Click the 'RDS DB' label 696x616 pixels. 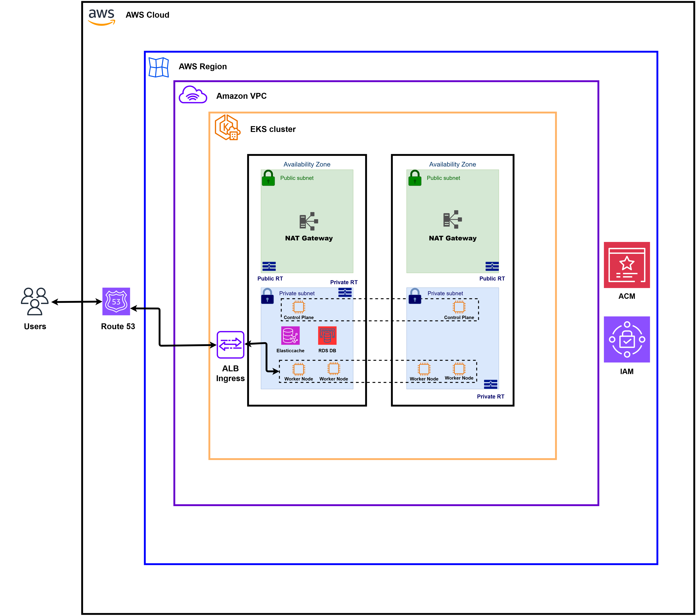[x=327, y=351]
